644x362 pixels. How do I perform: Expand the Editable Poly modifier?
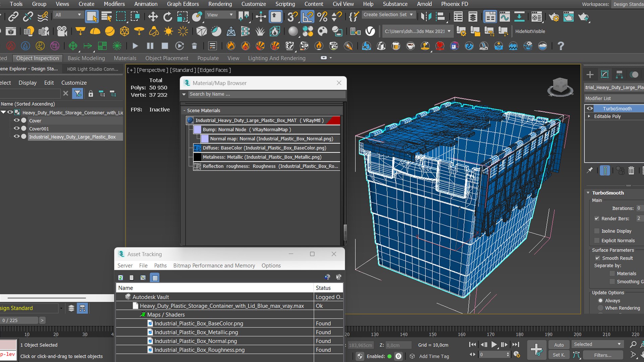coord(589,116)
